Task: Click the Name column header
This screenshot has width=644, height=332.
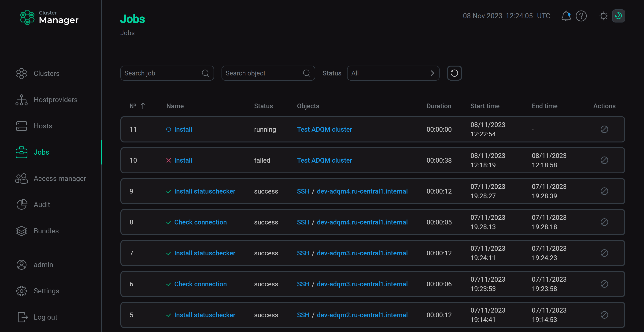Action: pos(175,106)
